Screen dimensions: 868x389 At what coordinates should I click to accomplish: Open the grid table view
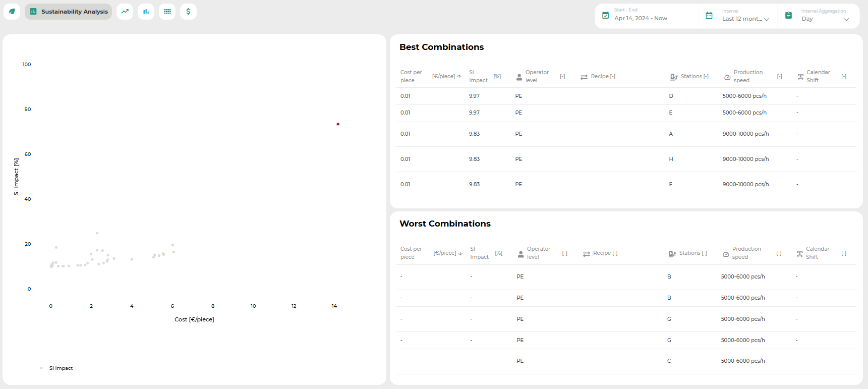(x=167, y=12)
